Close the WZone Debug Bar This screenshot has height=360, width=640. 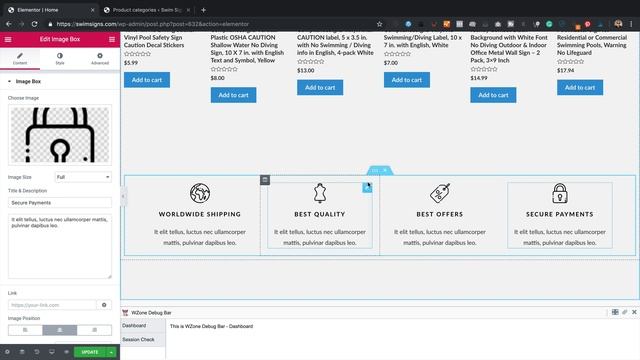click(x=634, y=312)
